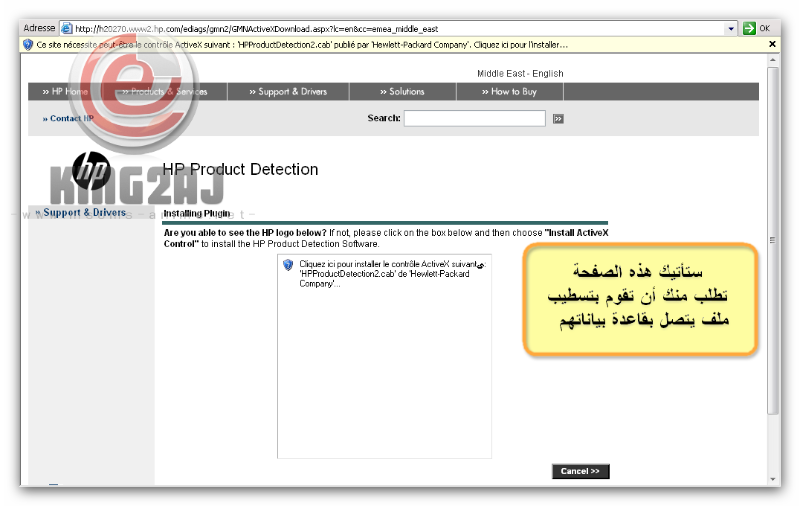This screenshot has width=800, height=506.
Task: Follow the Contact HP link
Action: point(68,118)
